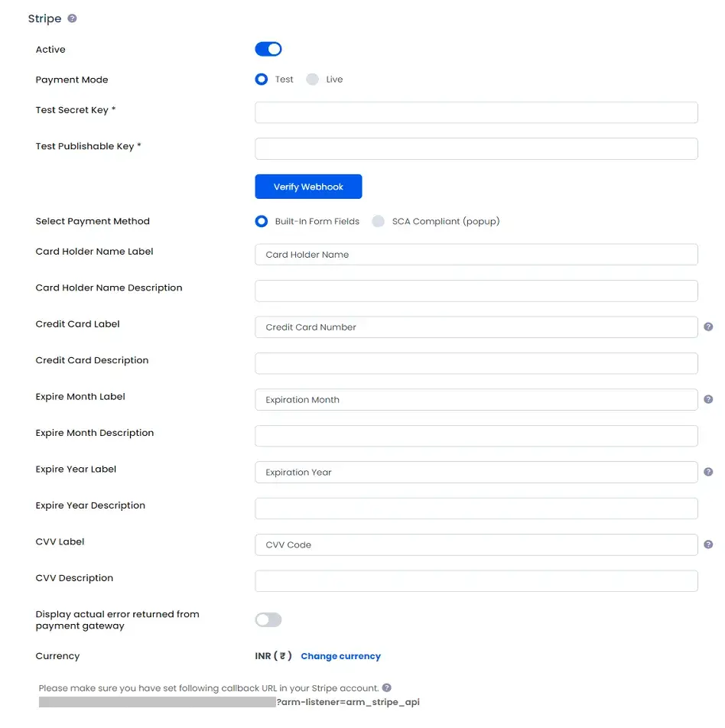Click the Test Secret Key input
The width and height of the screenshot is (725, 728).
click(476, 112)
